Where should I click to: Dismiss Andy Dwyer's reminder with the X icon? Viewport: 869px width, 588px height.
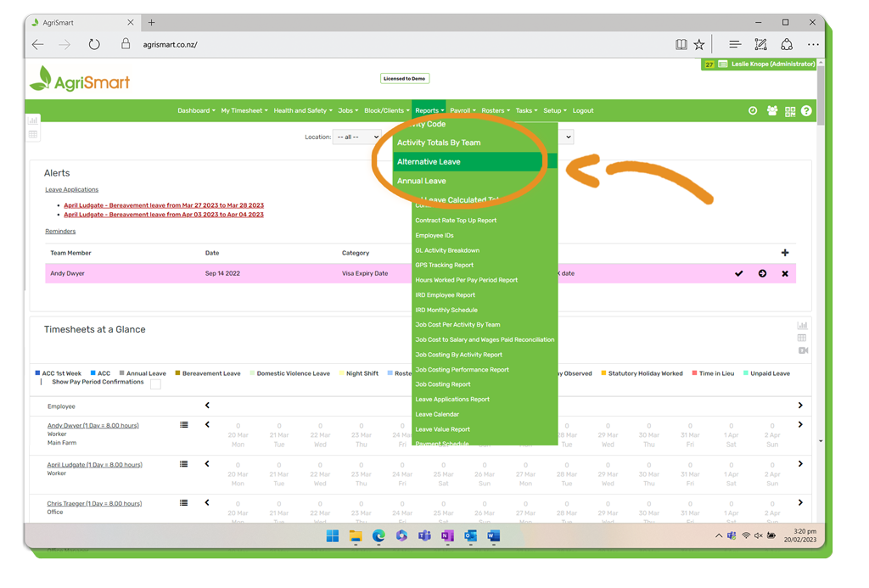click(x=785, y=274)
